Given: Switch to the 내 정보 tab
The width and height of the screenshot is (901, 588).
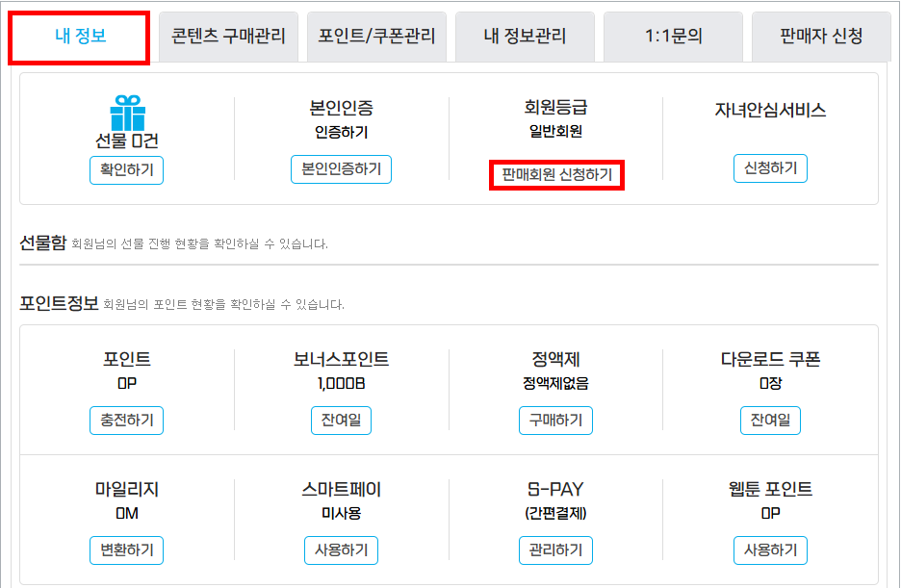Looking at the screenshot, I should coord(79,38).
